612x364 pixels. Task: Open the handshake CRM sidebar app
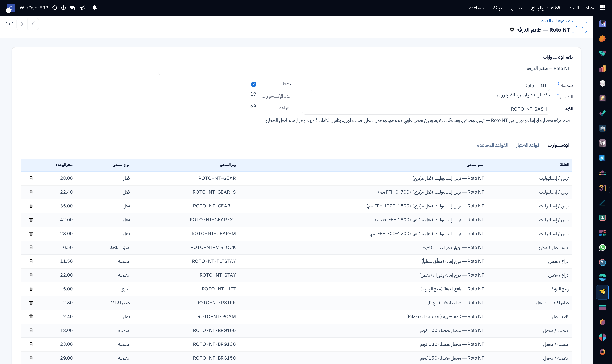coord(602,54)
